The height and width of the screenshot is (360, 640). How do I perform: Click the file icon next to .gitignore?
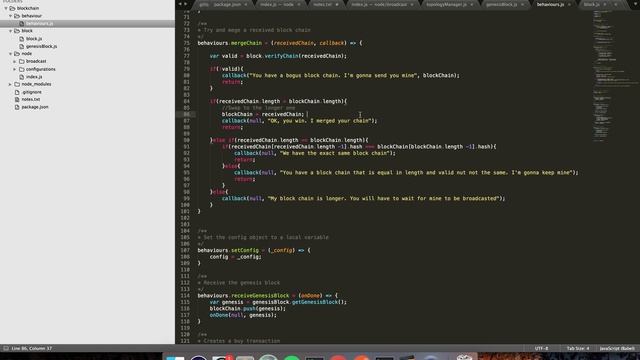(17, 92)
